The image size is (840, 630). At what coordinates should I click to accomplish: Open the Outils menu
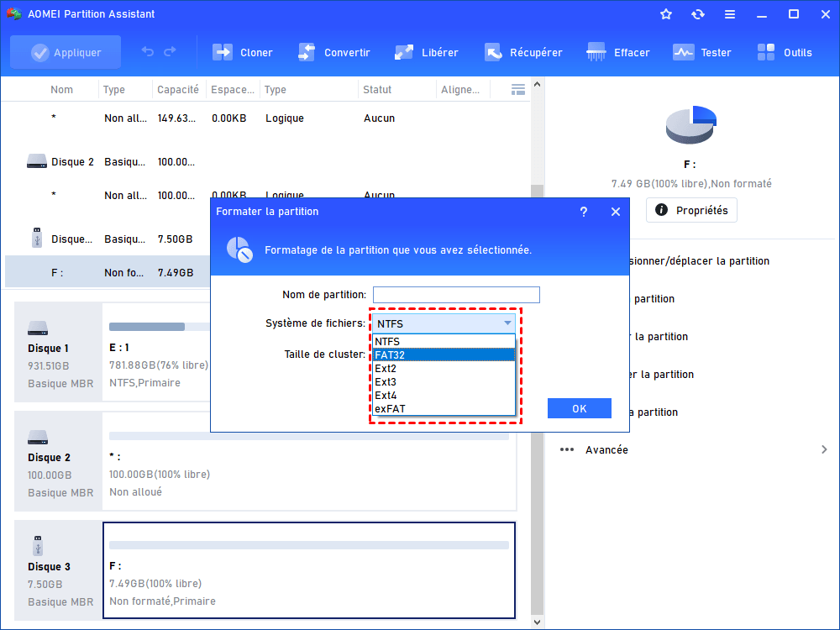(x=785, y=52)
